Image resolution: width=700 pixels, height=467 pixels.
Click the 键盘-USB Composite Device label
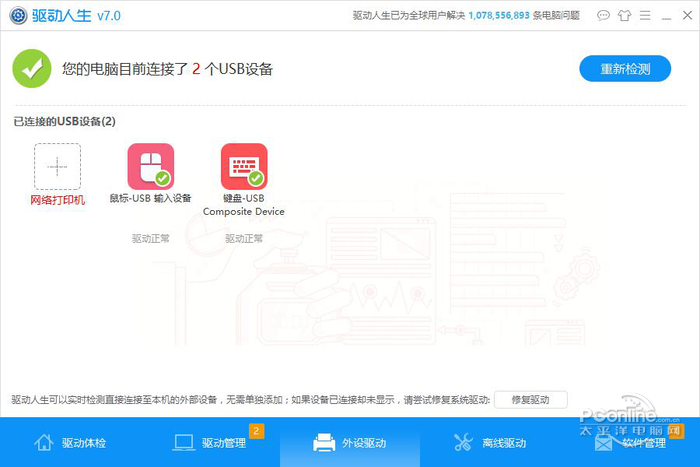[x=244, y=205]
